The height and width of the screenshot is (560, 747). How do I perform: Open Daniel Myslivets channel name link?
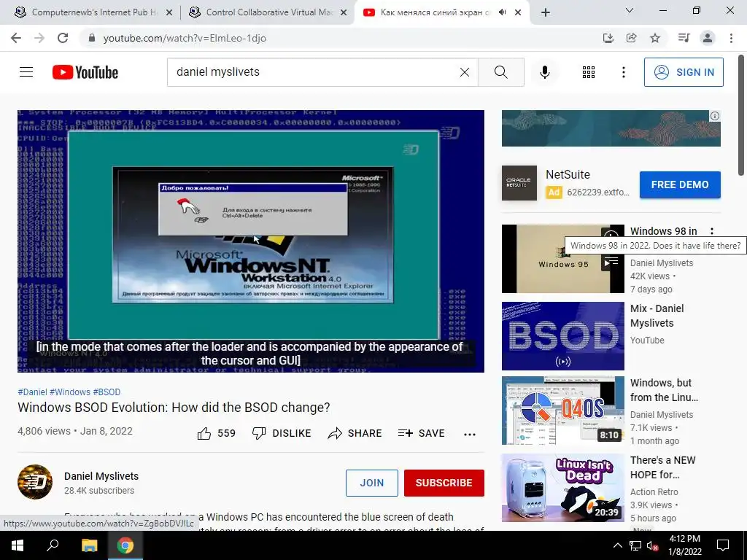coord(101,476)
